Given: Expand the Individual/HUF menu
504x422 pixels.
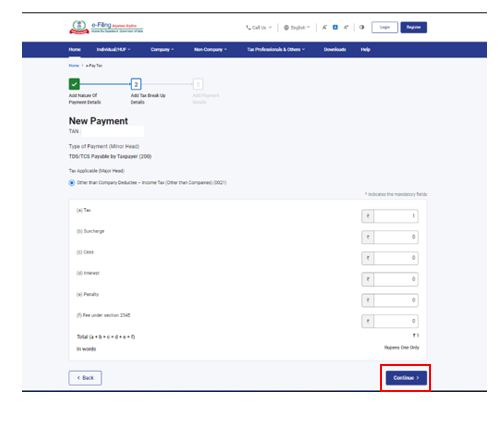Looking at the screenshot, I should point(113,49).
